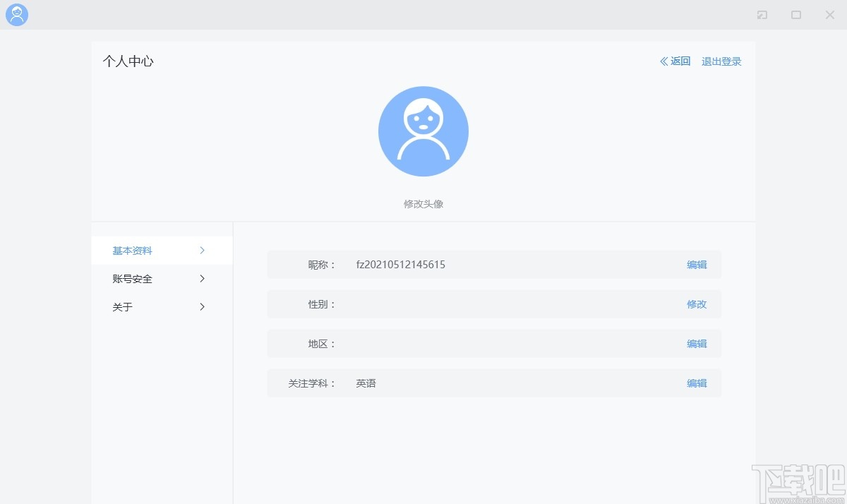The image size is (847, 504).
Task: Open 修改头像 to change the avatar
Action: coord(423,203)
